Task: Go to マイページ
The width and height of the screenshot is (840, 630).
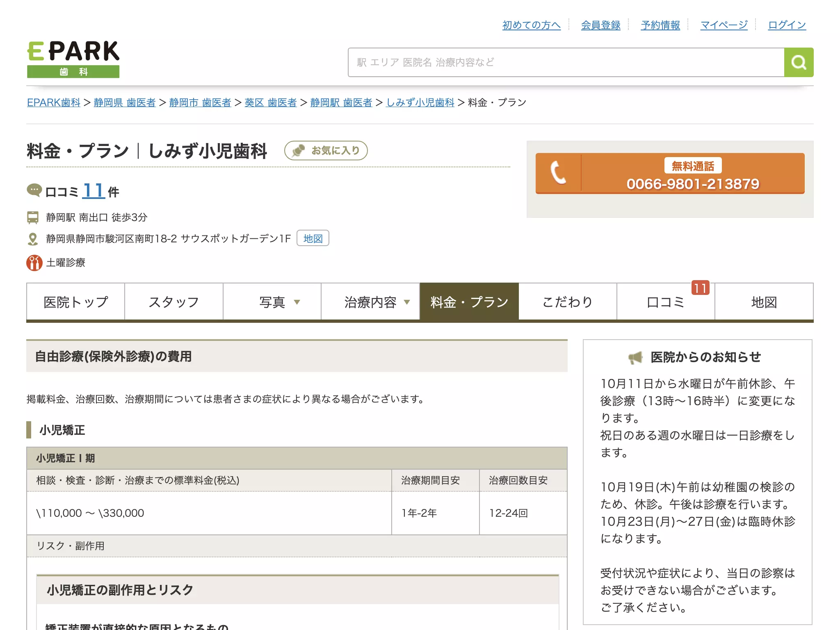Action: (x=724, y=25)
